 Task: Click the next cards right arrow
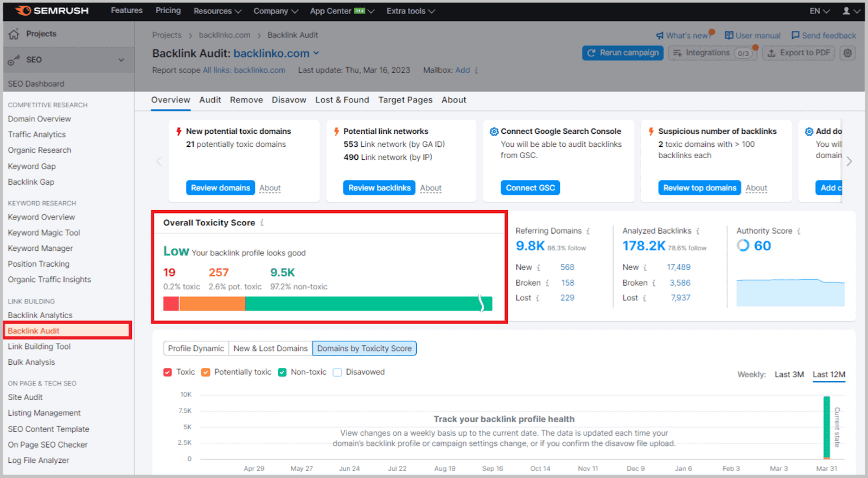(850, 162)
